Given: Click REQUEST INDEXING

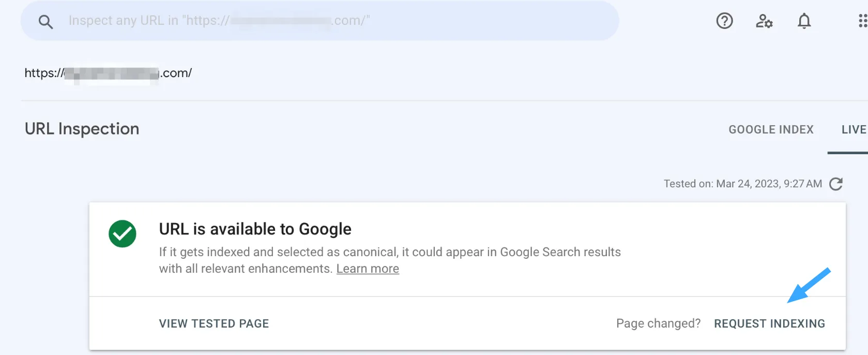Looking at the screenshot, I should click(769, 323).
